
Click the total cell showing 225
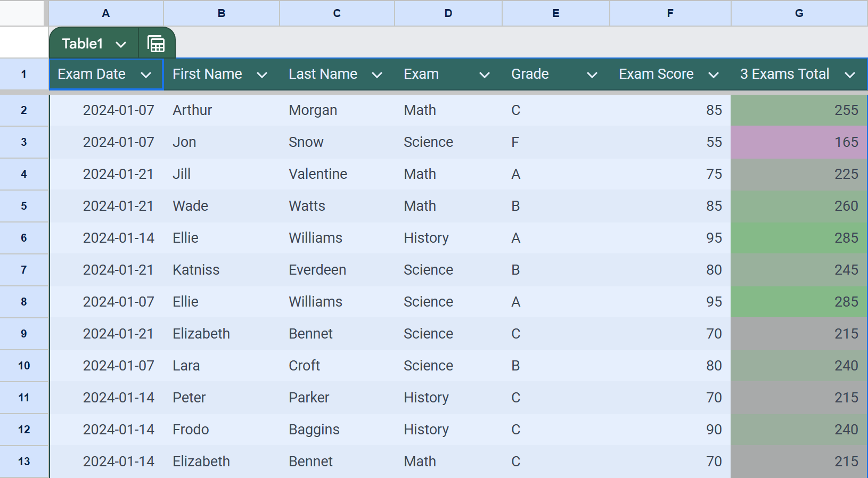click(x=799, y=174)
